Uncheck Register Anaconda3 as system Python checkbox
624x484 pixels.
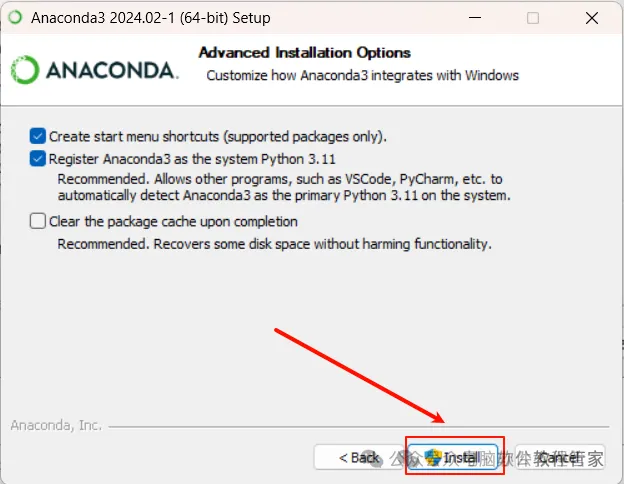tap(37, 158)
